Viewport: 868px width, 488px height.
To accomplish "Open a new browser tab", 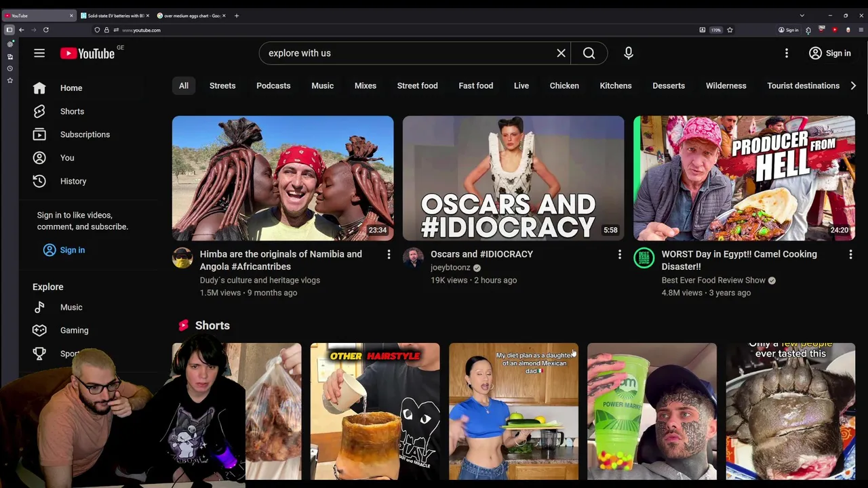I will point(236,16).
